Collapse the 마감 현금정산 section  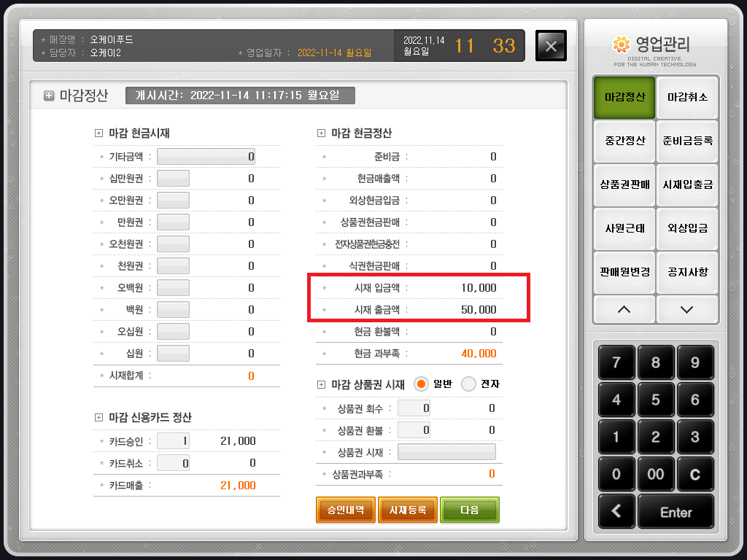click(x=322, y=133)
